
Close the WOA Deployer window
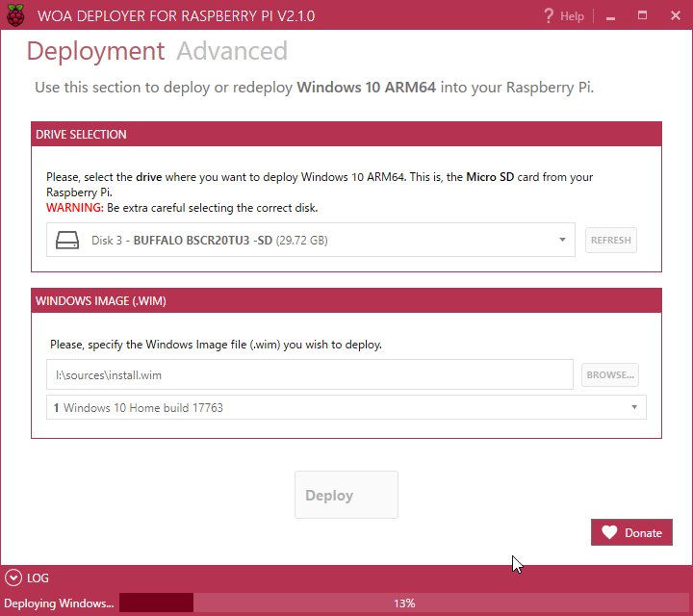676,15
